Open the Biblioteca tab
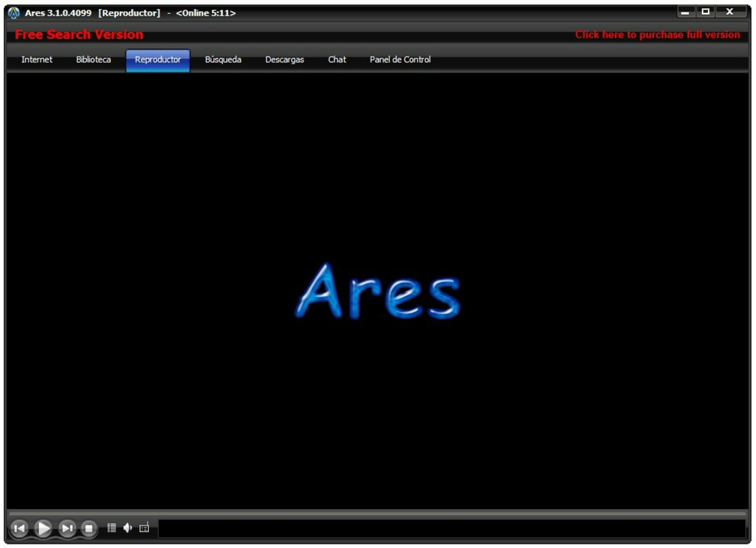The width and height of the screenshot is (756, 548). pyautogui.click(x=93, y=60)
